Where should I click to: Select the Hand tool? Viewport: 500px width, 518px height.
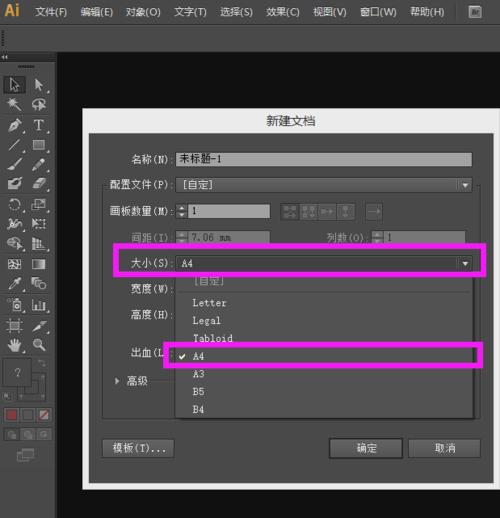[14, 345]
